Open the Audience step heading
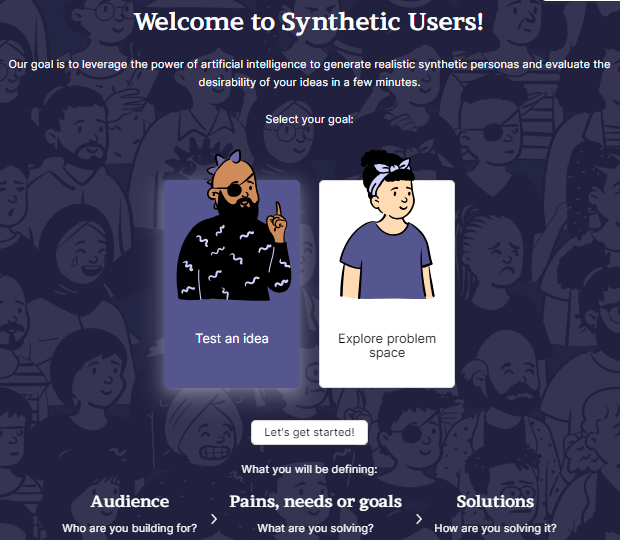Screen dimensions: 620x540 [x=130, y=501]
